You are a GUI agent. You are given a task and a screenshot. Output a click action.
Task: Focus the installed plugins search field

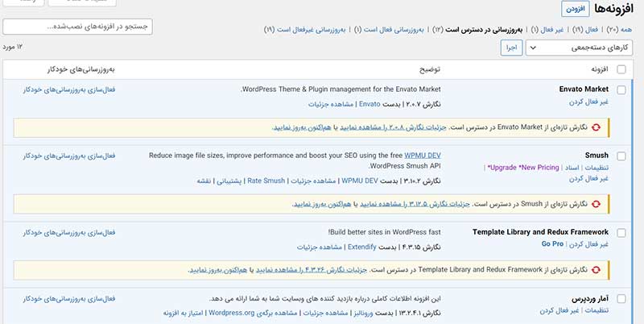[77, 27]
